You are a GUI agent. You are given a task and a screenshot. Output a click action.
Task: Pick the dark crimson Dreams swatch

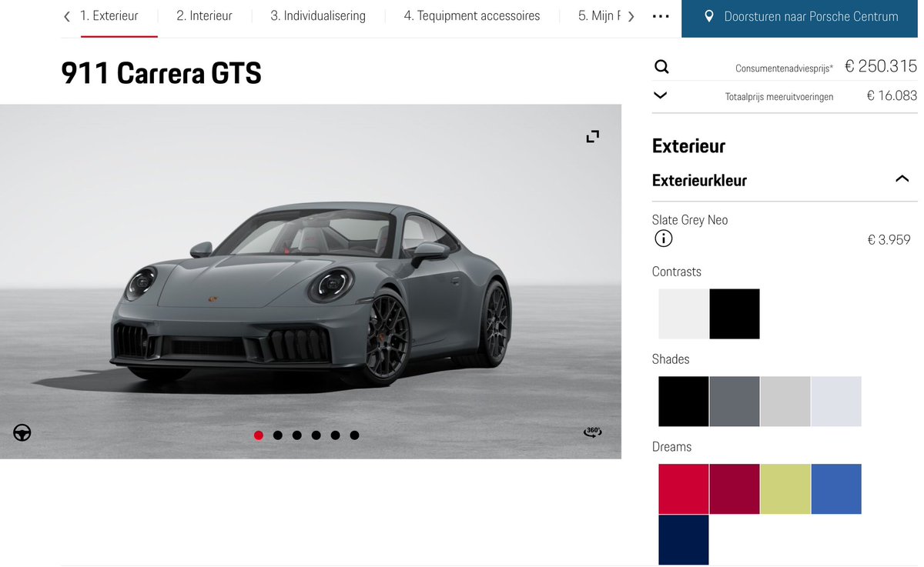click(735, 489)
